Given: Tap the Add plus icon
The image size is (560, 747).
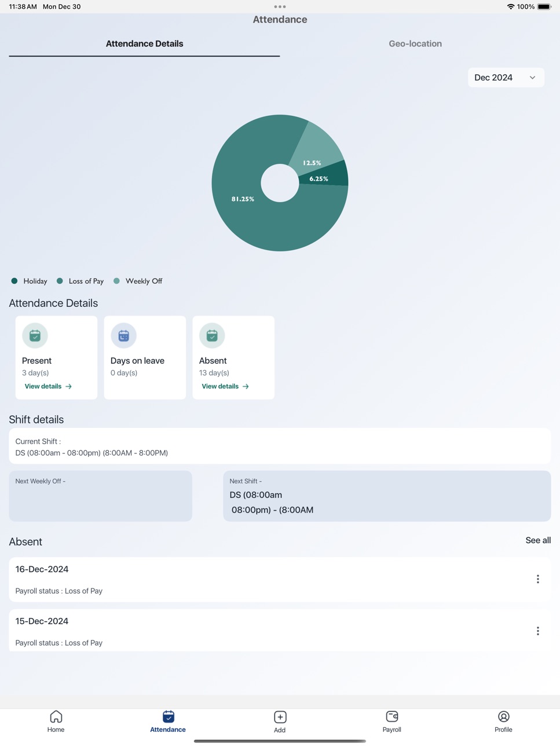Looking at the screenshot, I should click(x=280, y=717).
